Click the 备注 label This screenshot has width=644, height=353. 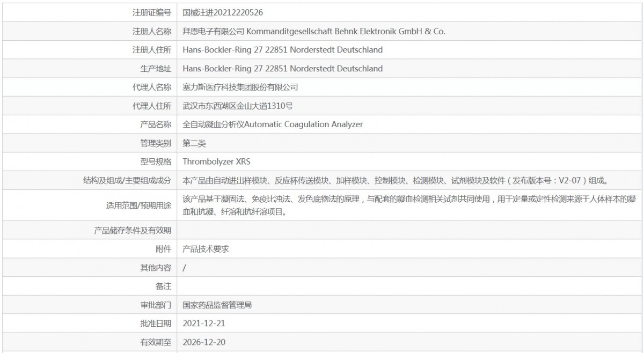tap(164, 286)
